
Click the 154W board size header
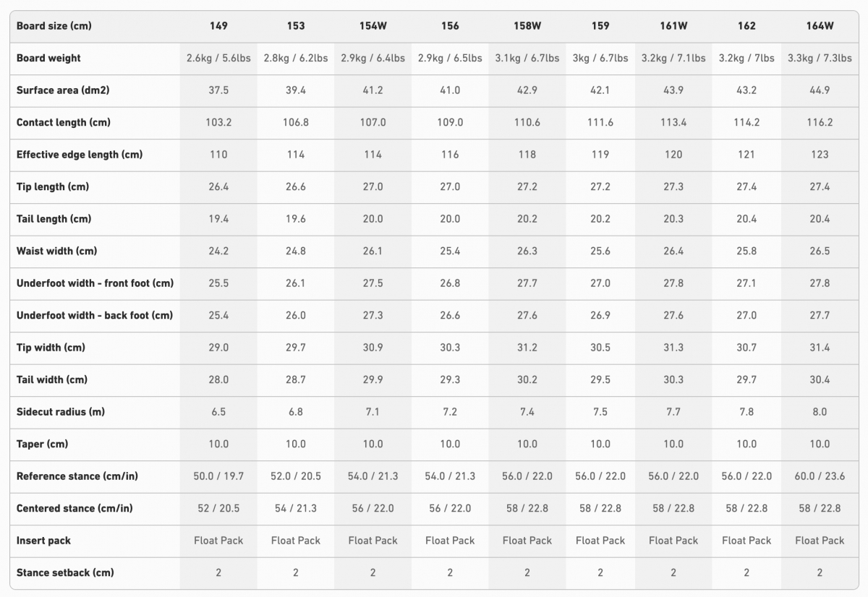pyautogui.click(x=373, y=26)
